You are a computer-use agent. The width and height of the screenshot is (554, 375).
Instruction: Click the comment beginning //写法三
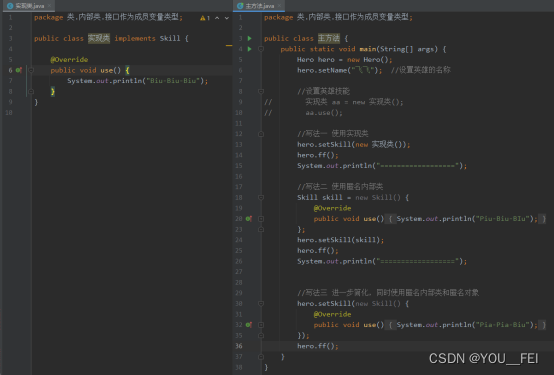388,293
